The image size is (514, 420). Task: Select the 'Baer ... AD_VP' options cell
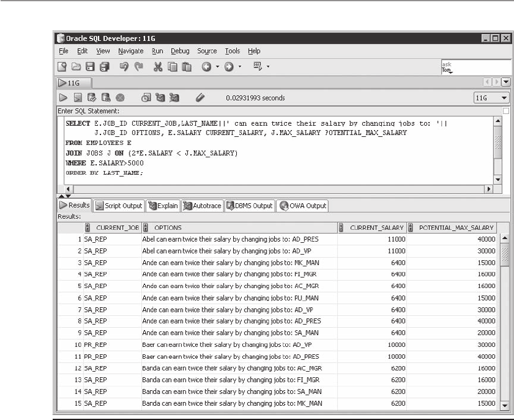239,344
